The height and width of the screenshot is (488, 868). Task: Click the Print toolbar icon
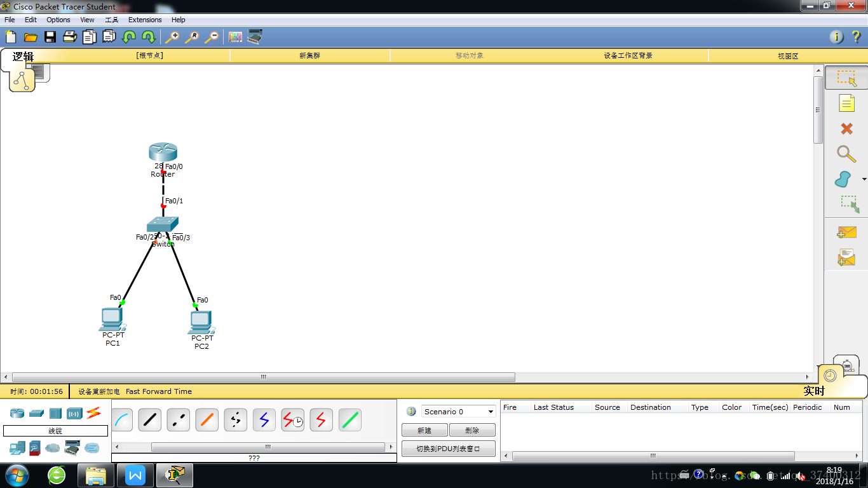[70, 37]
